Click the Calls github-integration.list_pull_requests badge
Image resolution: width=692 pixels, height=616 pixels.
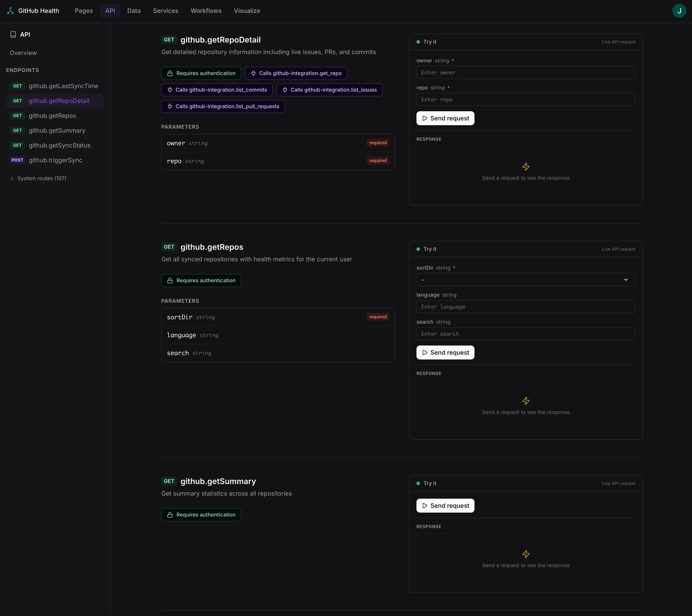click(x=223, y=107)
